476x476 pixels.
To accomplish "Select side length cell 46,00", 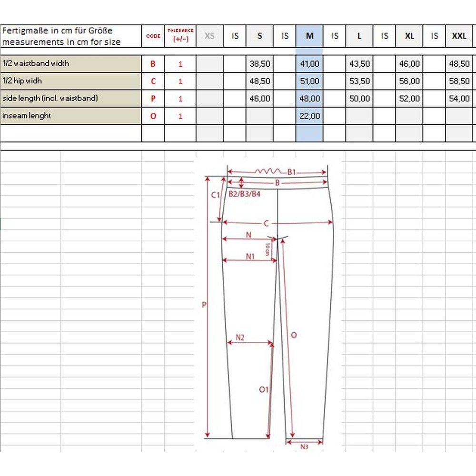I will coord(259,99).
